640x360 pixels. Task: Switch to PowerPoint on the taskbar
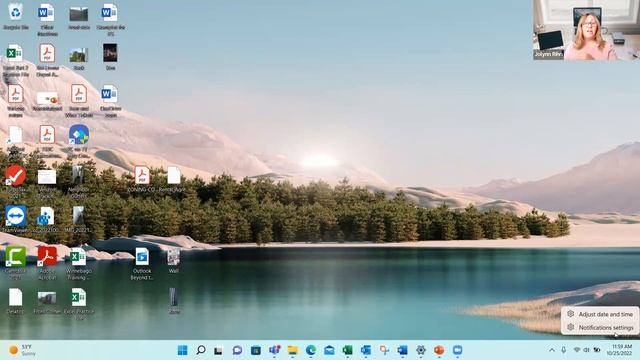[439, 350]
